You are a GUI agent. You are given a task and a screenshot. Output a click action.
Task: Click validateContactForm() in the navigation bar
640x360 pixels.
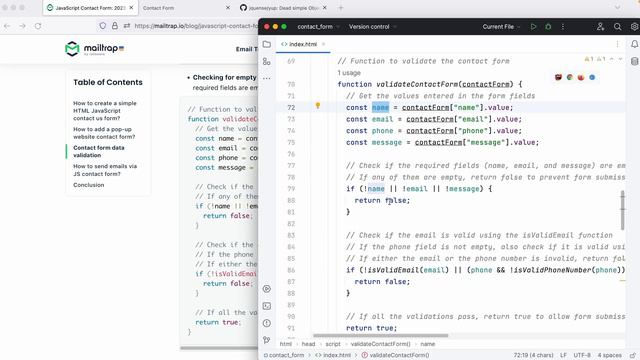click(x=395, y=356)
